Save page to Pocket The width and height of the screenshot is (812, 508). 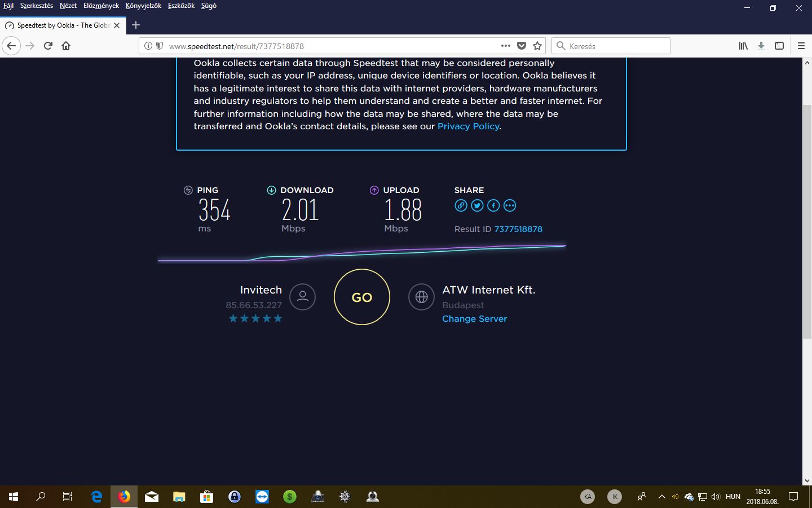pos(522,46)
